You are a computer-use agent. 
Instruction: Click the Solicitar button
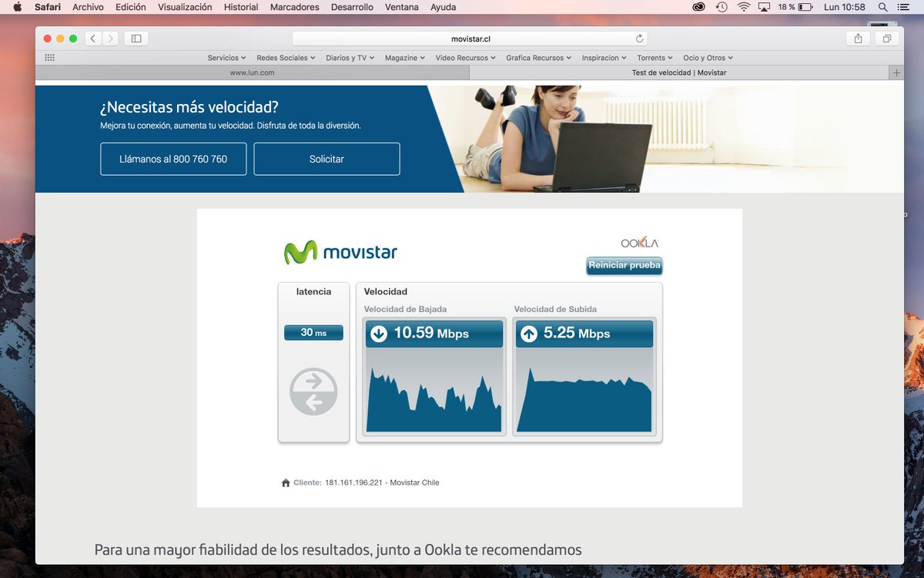(326, 159)
